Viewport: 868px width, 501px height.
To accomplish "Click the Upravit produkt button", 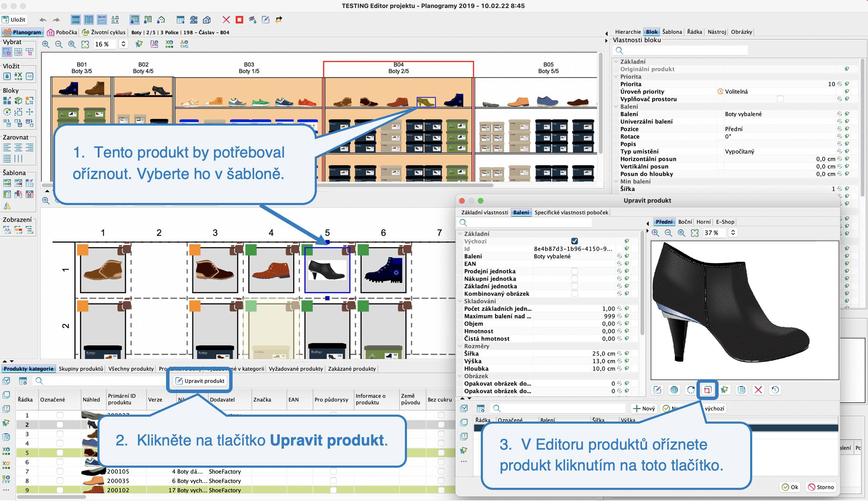I will 200,381.
